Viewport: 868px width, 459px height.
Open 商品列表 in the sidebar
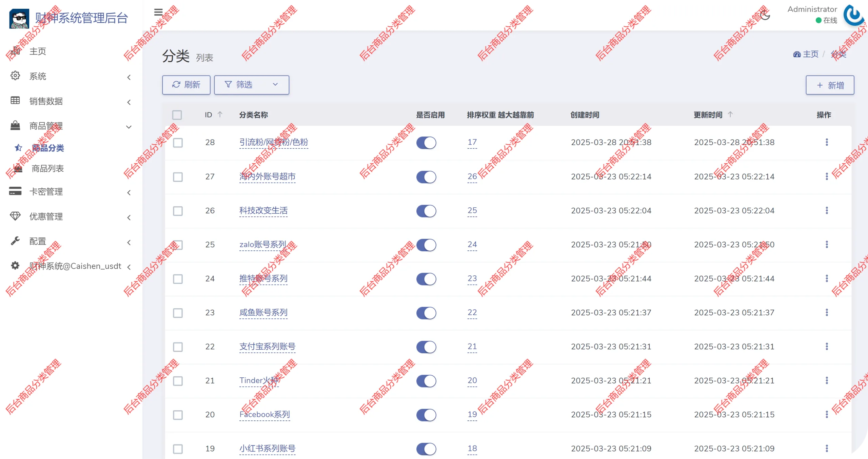[x=47, y=168]
